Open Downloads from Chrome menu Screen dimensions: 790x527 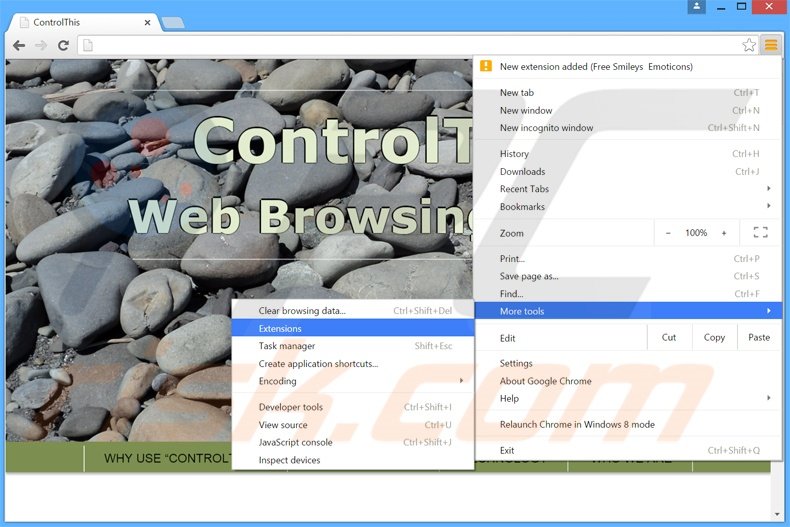click(628, 172)
